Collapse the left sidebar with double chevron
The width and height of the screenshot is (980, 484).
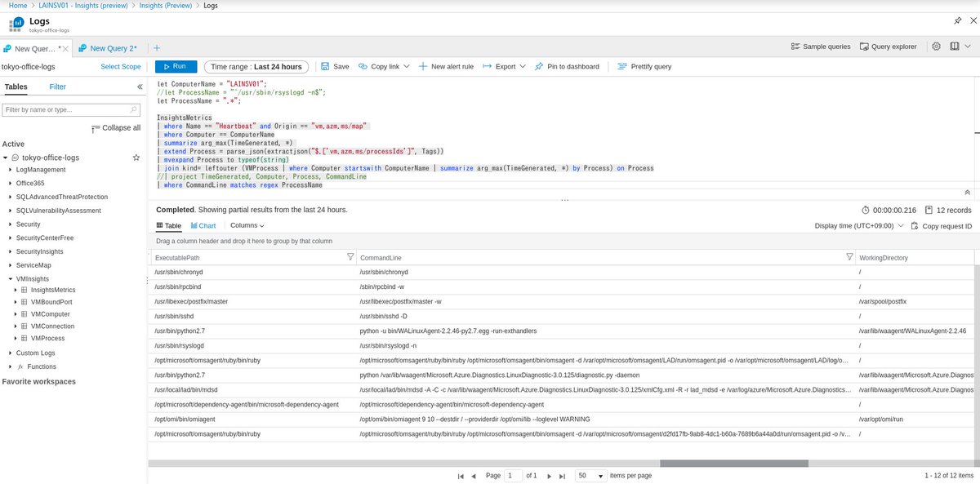(x=140, y=87)
